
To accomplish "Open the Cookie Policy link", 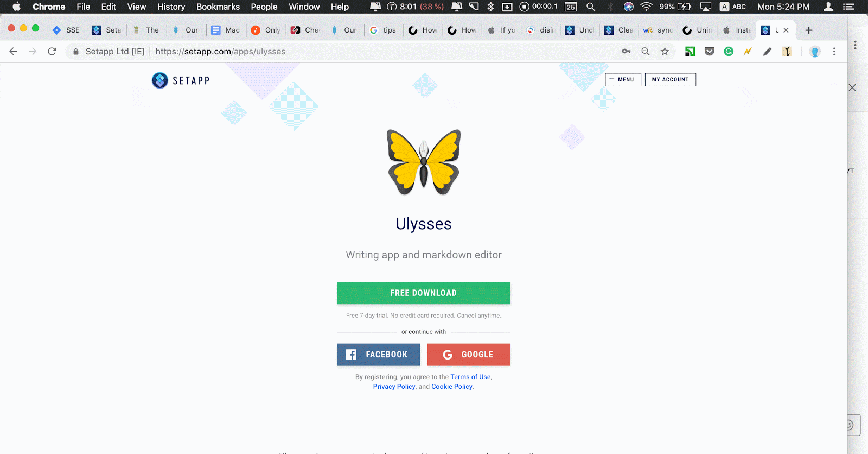I will click(452, 387).
